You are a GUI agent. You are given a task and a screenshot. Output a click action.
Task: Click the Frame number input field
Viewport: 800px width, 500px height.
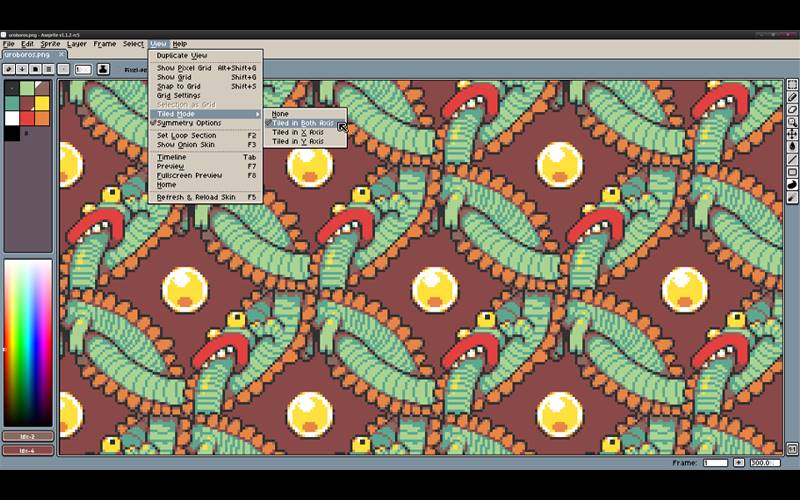[715, 463]
